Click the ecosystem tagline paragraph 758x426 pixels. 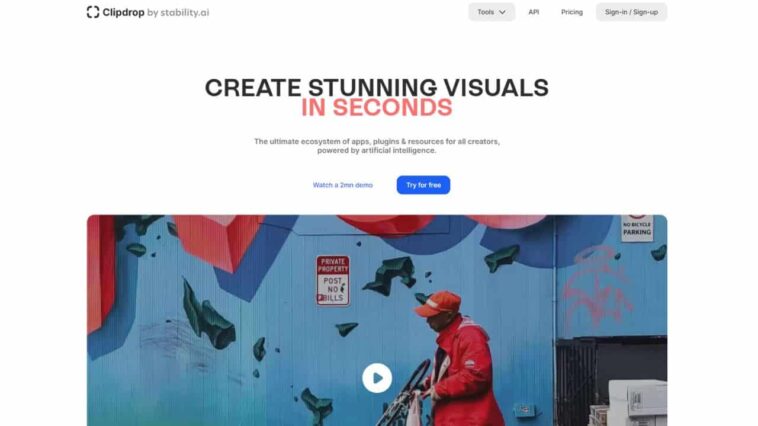point(377,146)
